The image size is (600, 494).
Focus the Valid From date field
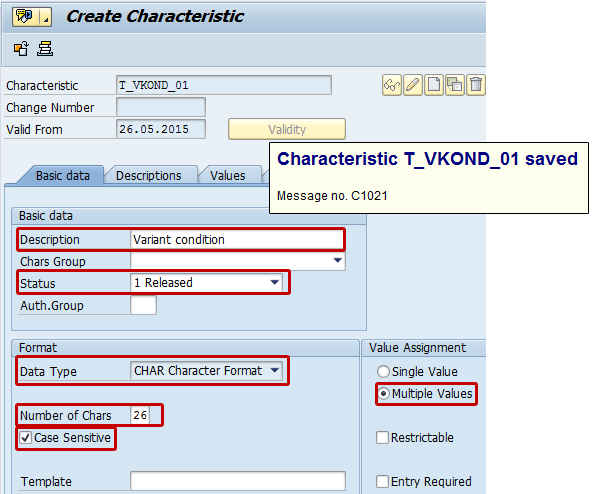click(x=161, y=129)
